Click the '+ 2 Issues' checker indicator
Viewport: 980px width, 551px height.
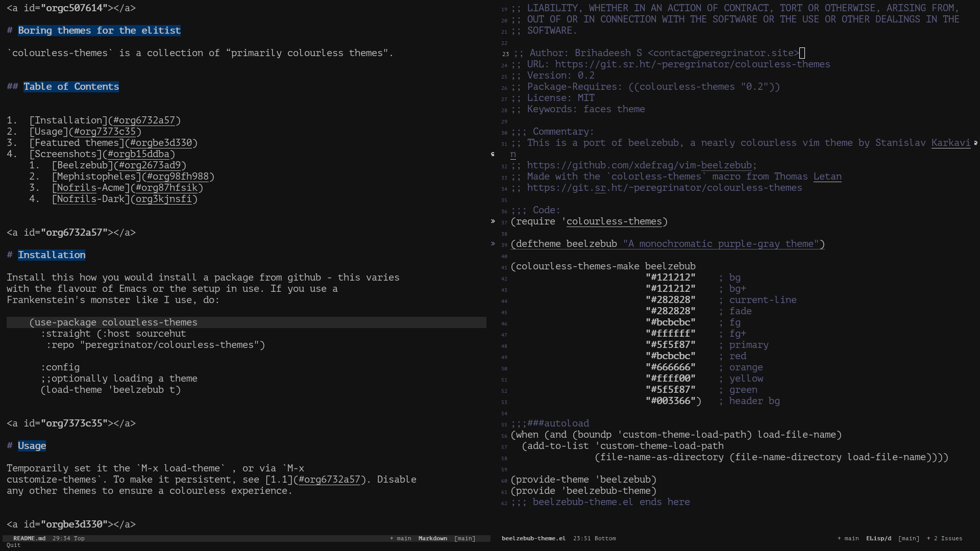944,538
